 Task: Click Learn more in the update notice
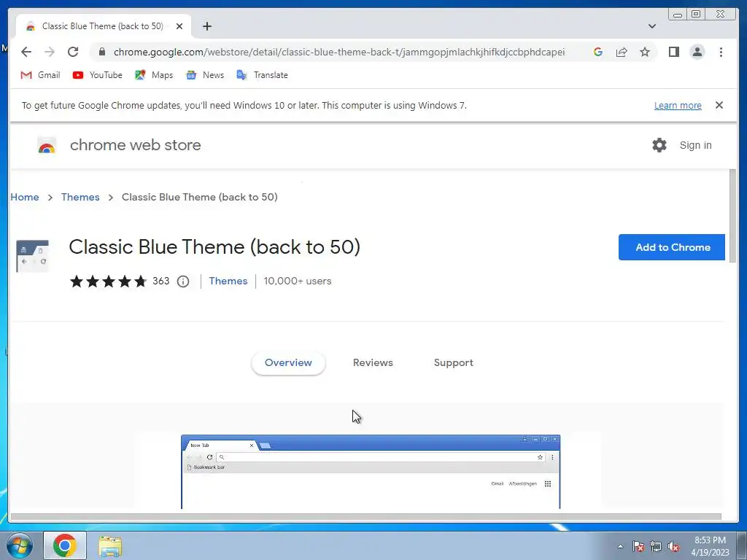pos(678,105)
